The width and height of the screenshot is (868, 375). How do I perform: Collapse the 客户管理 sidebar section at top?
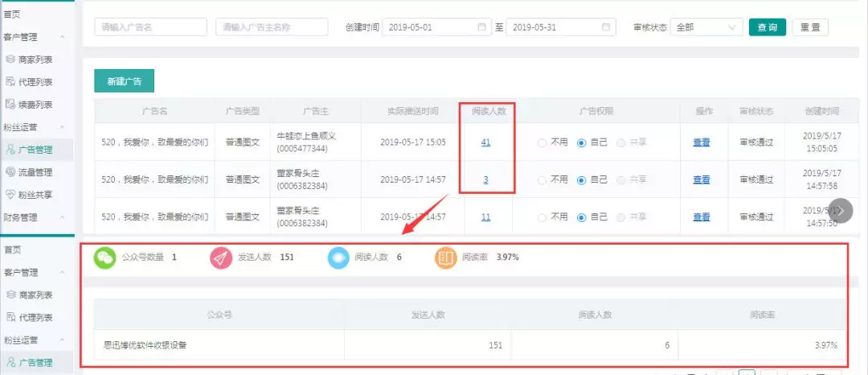tap(63, 37)
